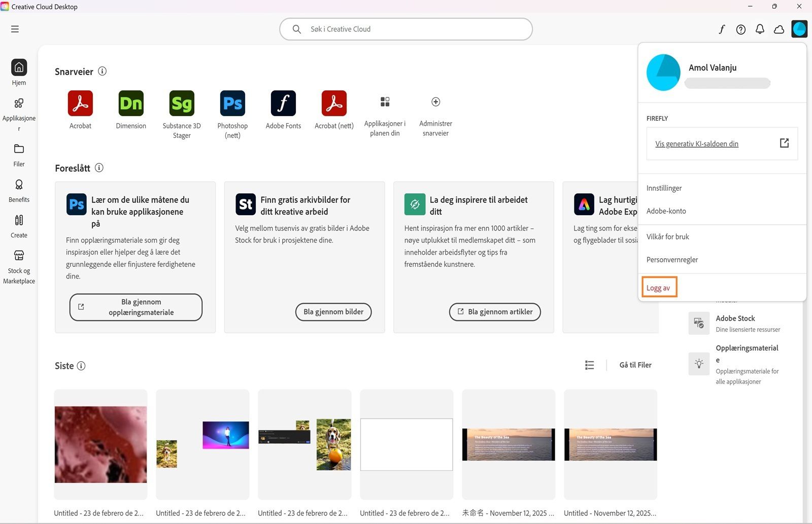The image size is (812, 524).
Task: Open Create in sidebar
Action: [x=19, y=226]
